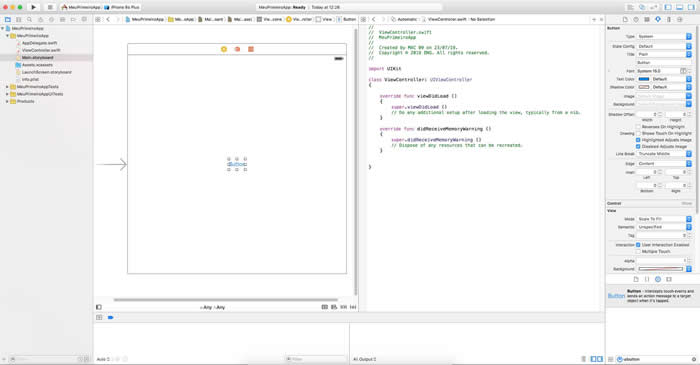Open the Find navigator magnifier icon
700x365 pixels.
pyautogui.click(x=29, y=20)
